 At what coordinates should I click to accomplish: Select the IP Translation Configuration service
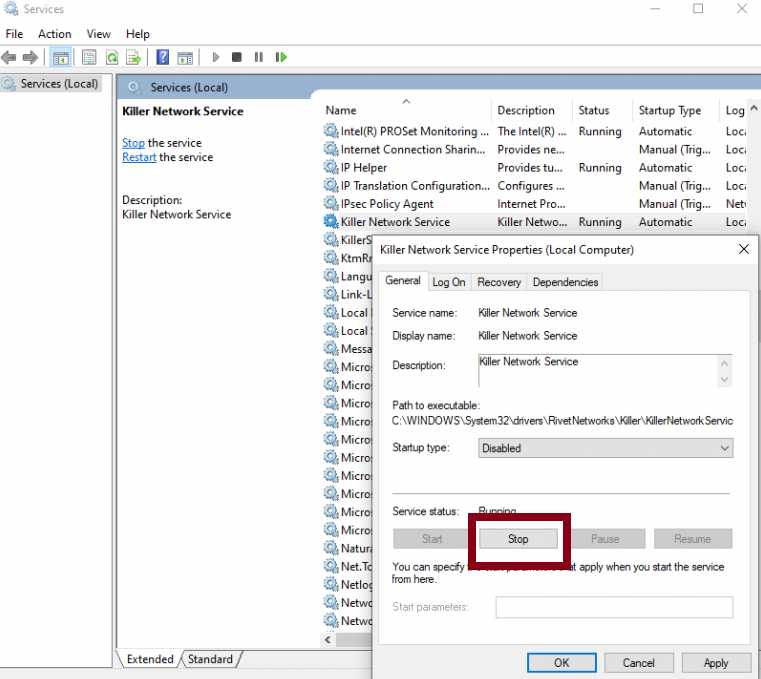pos(534,185)
